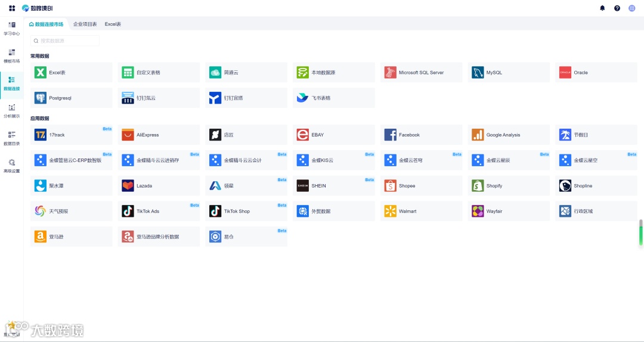Choose the 简道云 cloud icon
Image resolution: width=644 pixels, height=342 pixels.
(215, 72)
